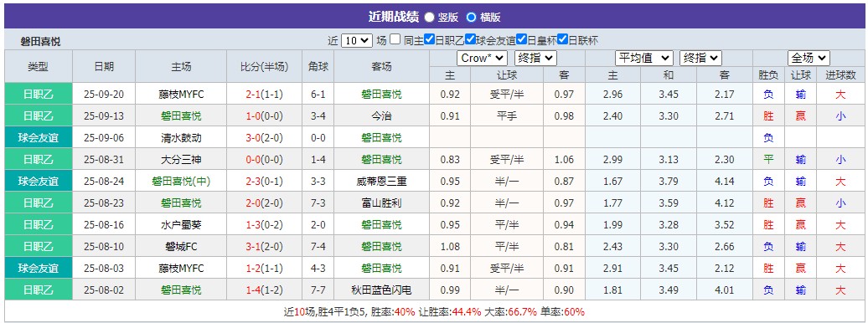Click team 秋田蓝色闪电
The image size is (868, 323).
click(x=382, y=290)
